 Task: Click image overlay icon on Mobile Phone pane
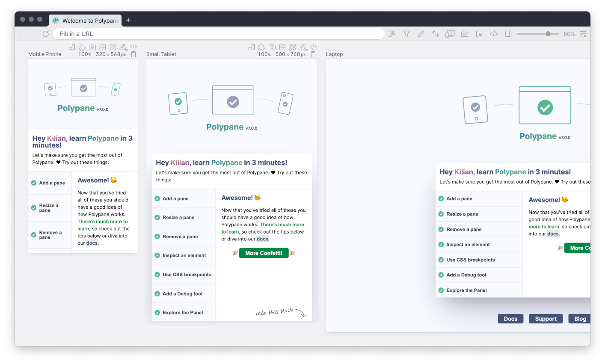(103, 47)
